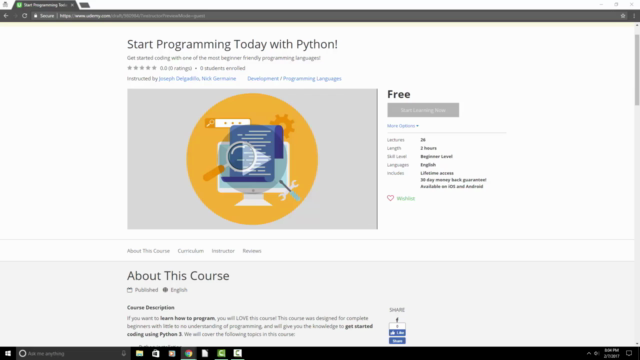Click the '2 hours' length value
This screenshot has width=640, height=360.
(x=429, y=148)
